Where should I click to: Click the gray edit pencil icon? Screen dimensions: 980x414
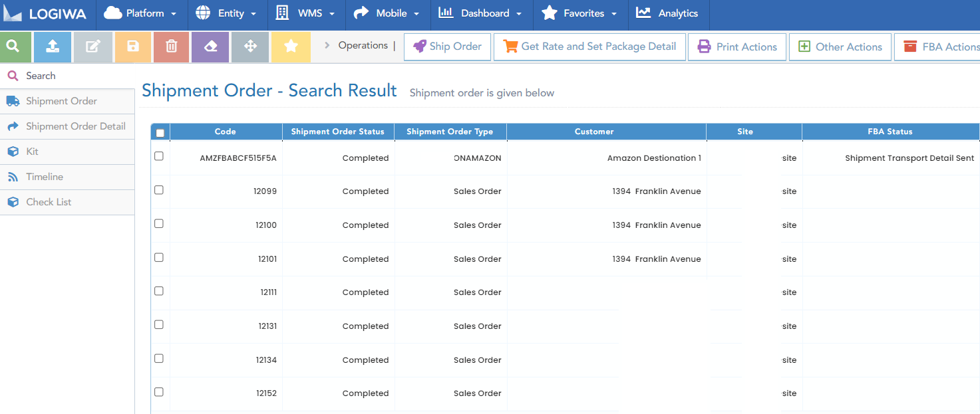93,47
